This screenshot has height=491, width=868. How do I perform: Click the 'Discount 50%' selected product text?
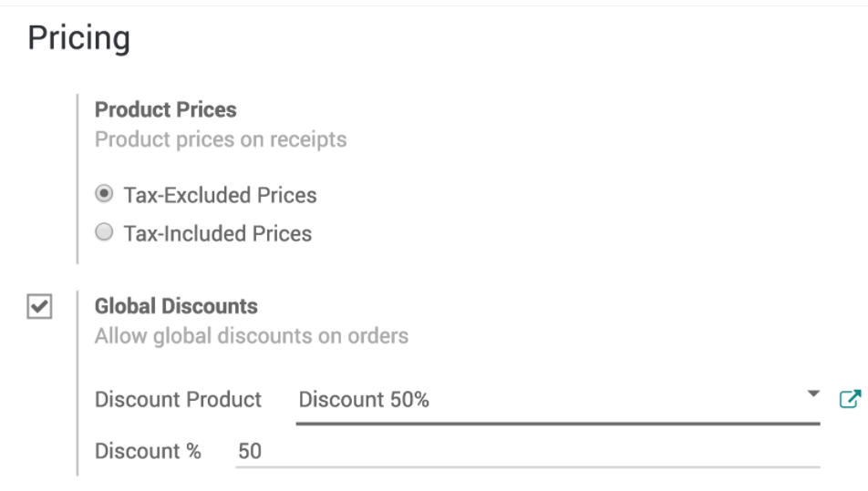pos(364,400)
